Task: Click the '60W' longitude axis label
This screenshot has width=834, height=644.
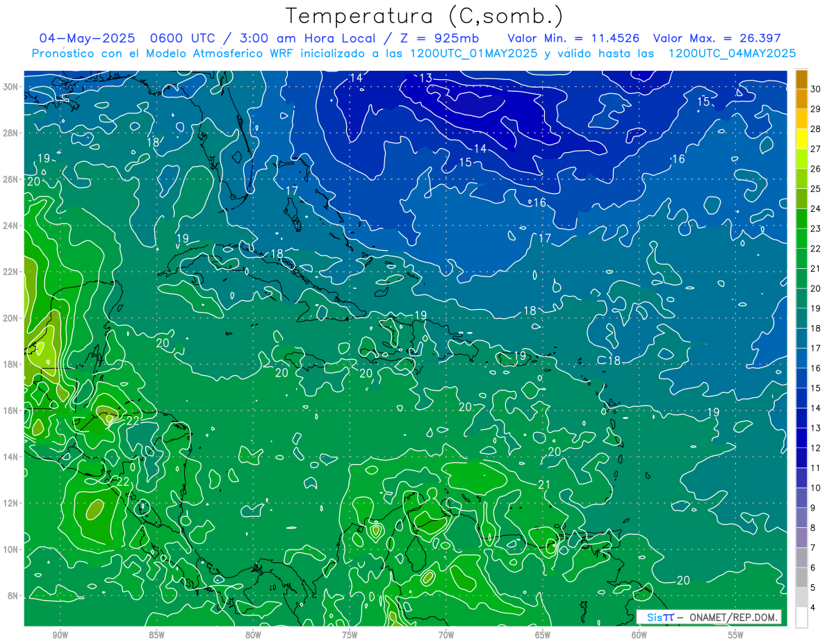Action: click(x=639, y=635)
